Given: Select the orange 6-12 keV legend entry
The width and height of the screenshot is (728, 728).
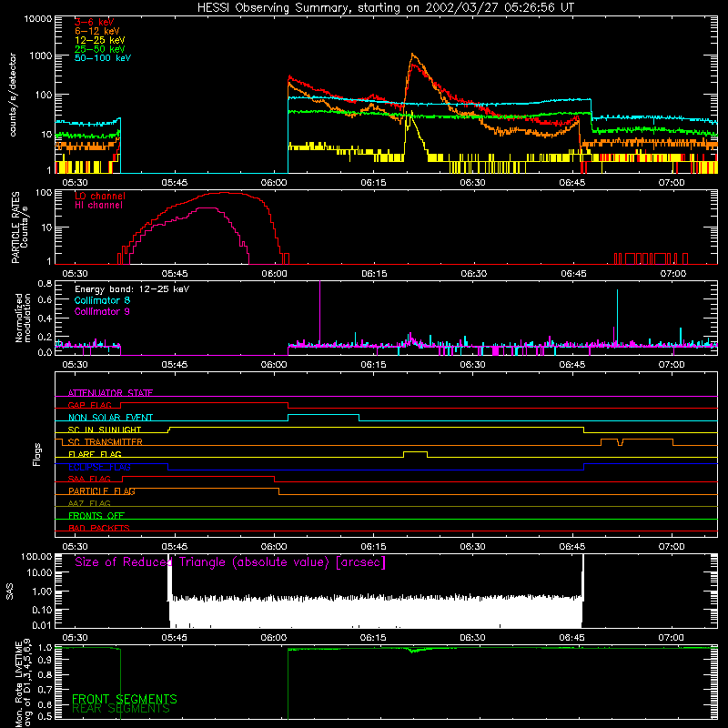Looking at the screenshot, I should click(x=96, y=31).
